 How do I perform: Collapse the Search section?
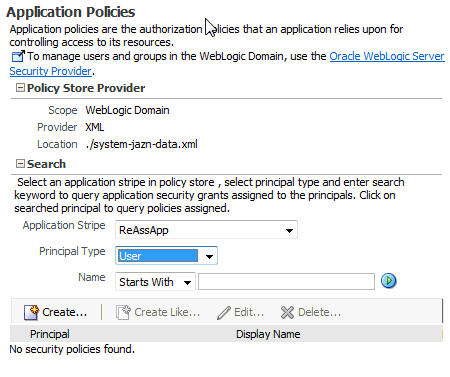tap(20, 164)
